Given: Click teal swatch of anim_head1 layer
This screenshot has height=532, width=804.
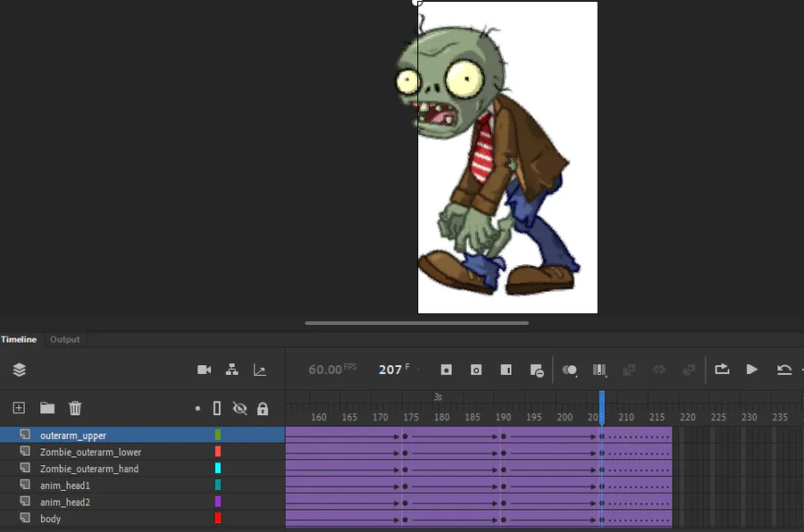Looking at the screenshot, I should [218, 485].
